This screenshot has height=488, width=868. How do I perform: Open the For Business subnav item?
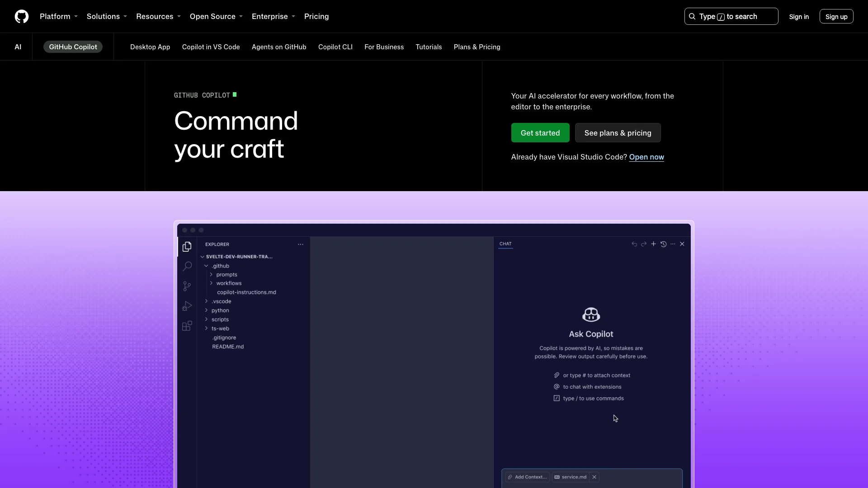(x=384, y=47)
